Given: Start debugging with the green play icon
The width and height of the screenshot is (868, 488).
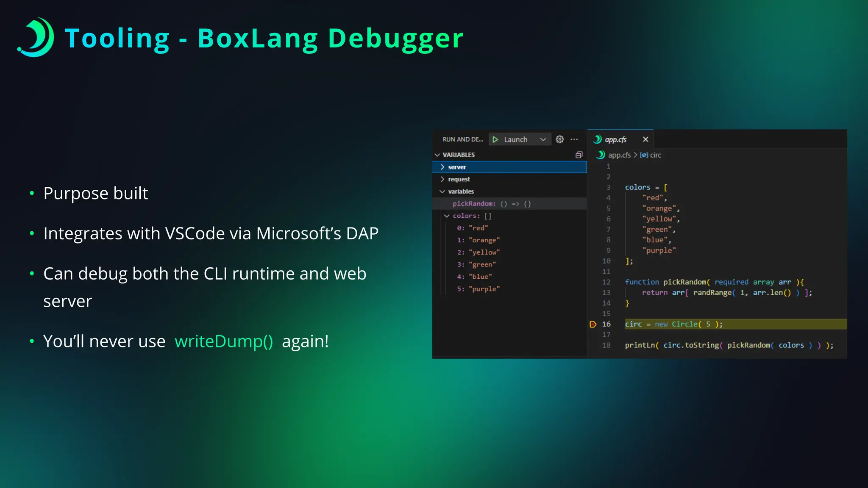Looking at the screenshot, I should click(495, 139).
